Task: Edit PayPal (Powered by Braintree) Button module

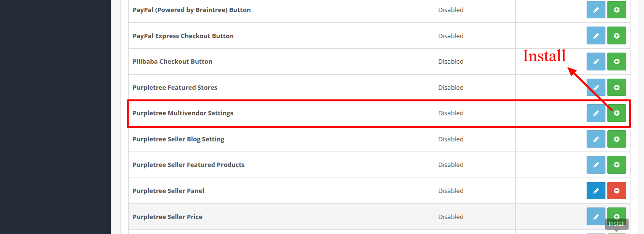Action: coord(596,10)
